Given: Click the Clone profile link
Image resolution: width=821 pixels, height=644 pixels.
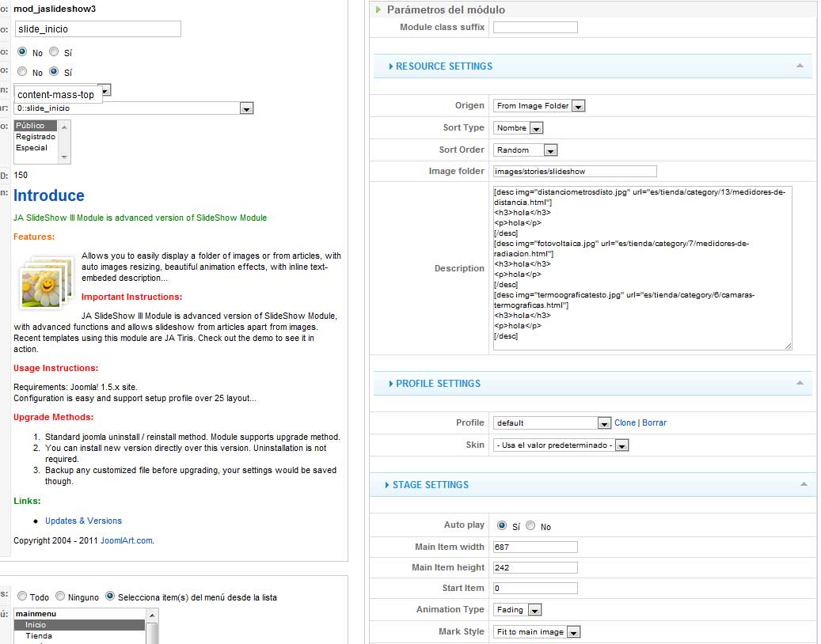Looking at the screenshot, I should [x=625, y=422].
